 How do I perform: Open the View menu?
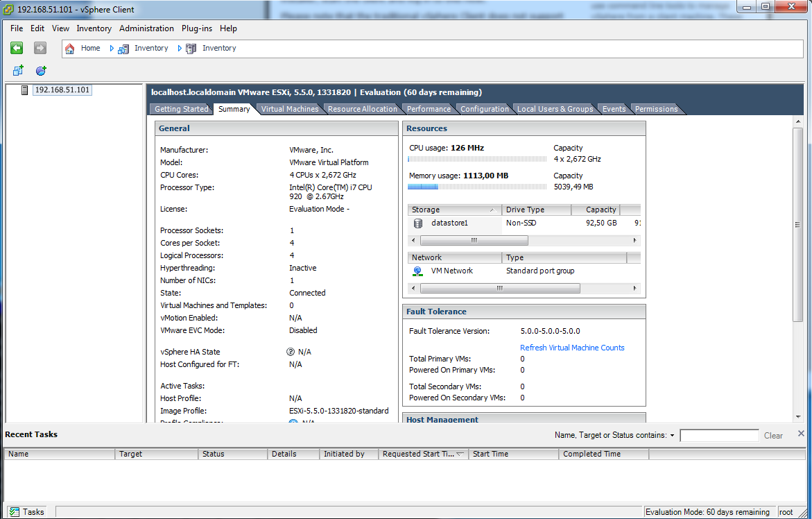[60, 28]
